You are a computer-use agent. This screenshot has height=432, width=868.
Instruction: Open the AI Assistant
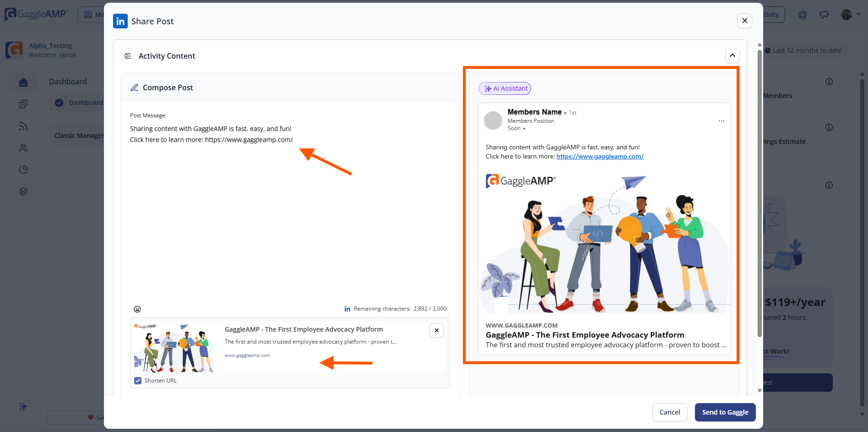point(505,88)
